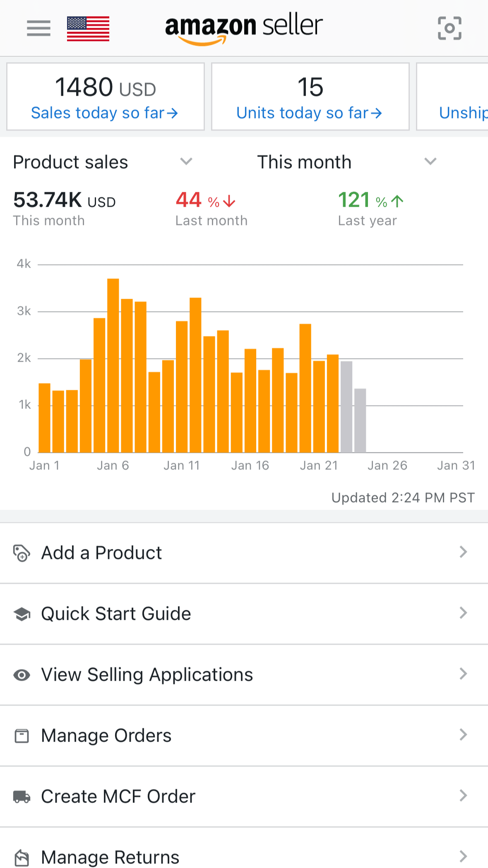This screenshot has width=488, height=868.
Task: Tap the eye icon for Selling Applications
Action: [22, 675]
